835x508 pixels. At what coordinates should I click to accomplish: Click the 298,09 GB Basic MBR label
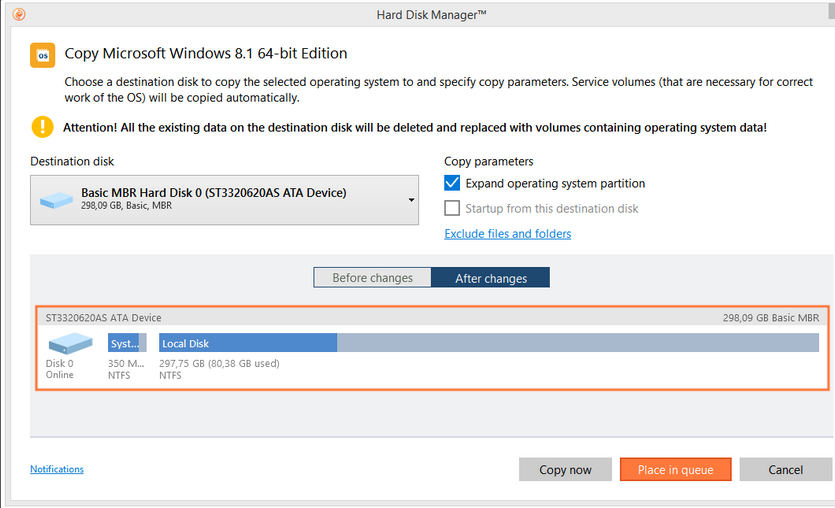coord(771,318)
